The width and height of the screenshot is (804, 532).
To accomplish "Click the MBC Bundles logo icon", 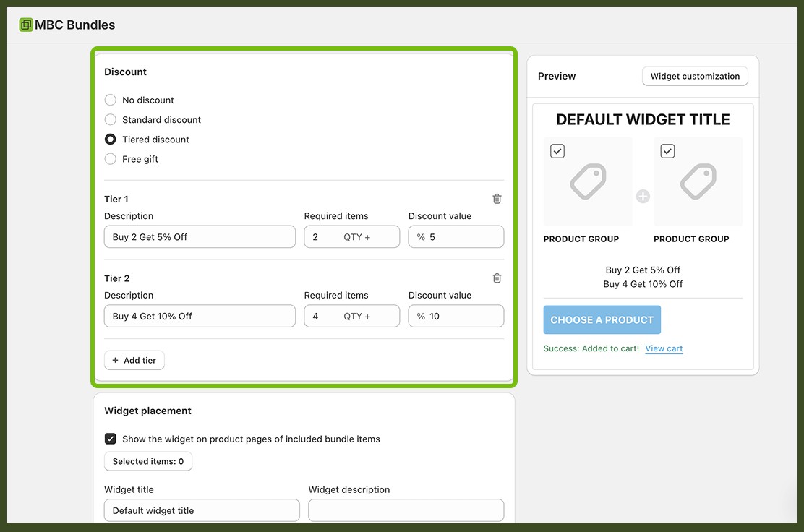I will point(24,24).
